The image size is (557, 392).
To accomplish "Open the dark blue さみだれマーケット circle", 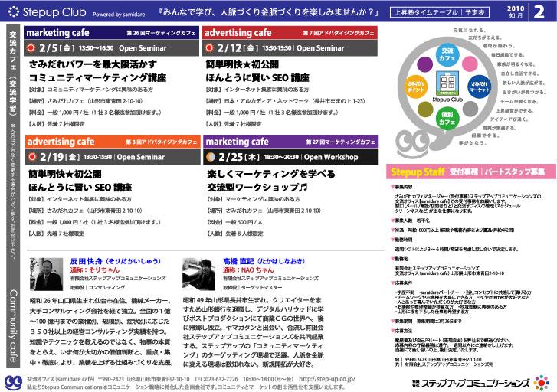I will (x=478, y=85).
